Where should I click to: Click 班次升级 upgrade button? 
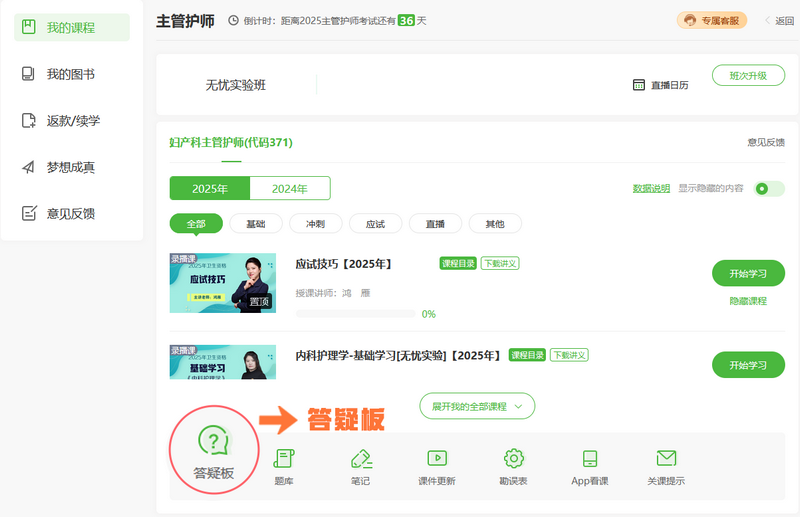coord(748,75)
